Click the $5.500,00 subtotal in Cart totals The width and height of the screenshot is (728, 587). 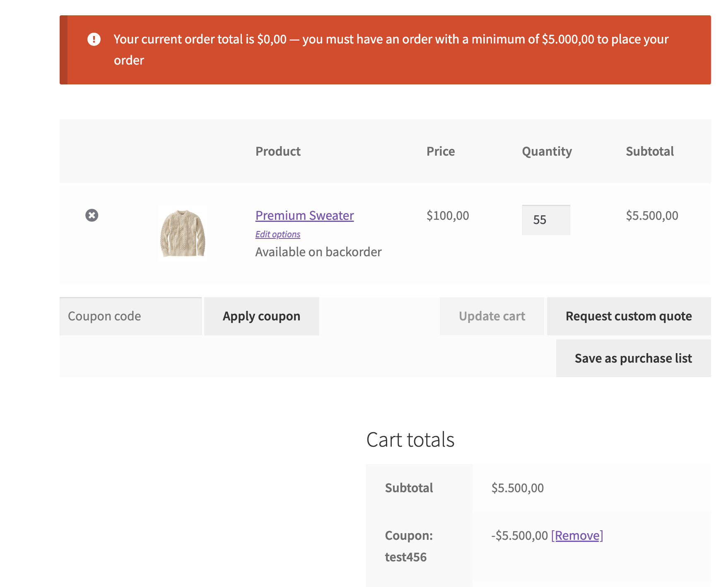[518, 488]
